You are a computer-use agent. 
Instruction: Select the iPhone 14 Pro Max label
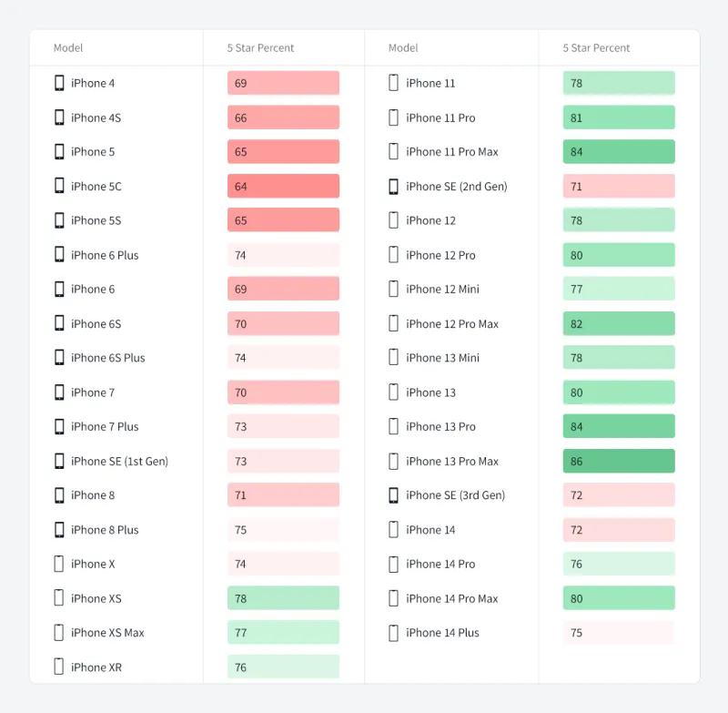pyautogui.click(x=452, y=598)
